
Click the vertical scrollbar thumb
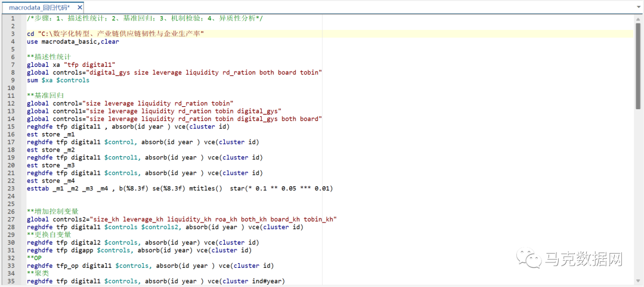pyautogui.click(x=638, y=66)
